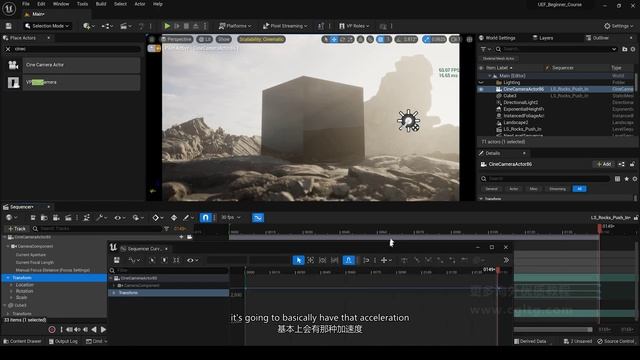Open the Content Drawer
This screenshot has width=640, height=360.
tap(22, 341)
